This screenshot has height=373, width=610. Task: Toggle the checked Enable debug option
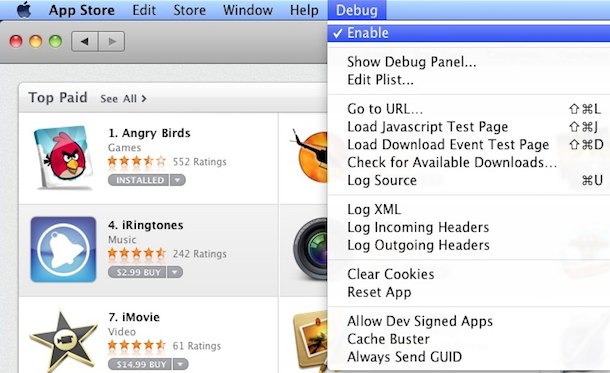(469, 33)
